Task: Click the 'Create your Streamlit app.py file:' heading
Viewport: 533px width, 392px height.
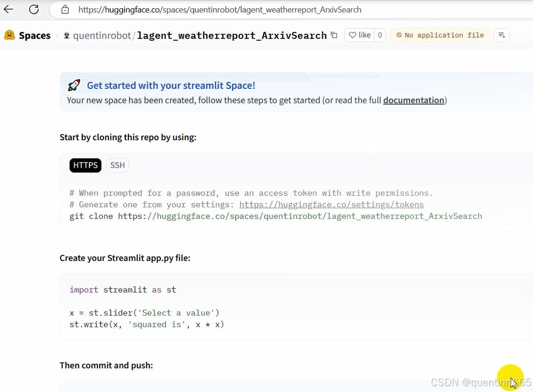Action: (125, 258)
